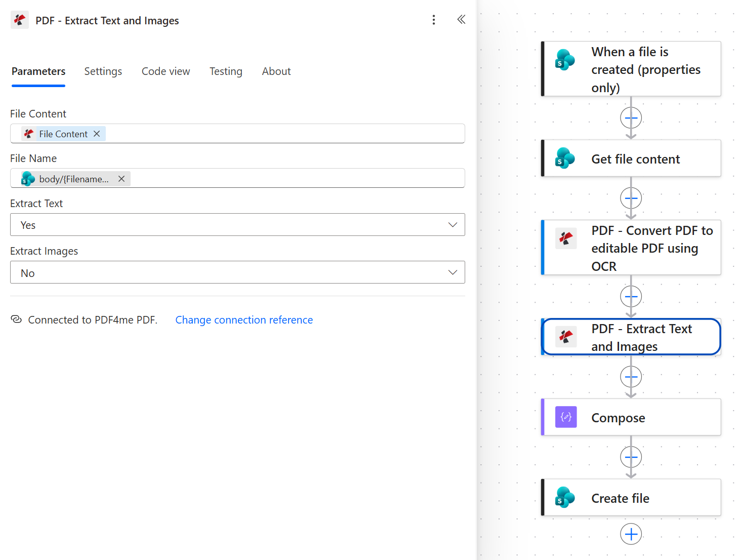Collapse the panel with double-chevron icon

[x=461, y=20]
